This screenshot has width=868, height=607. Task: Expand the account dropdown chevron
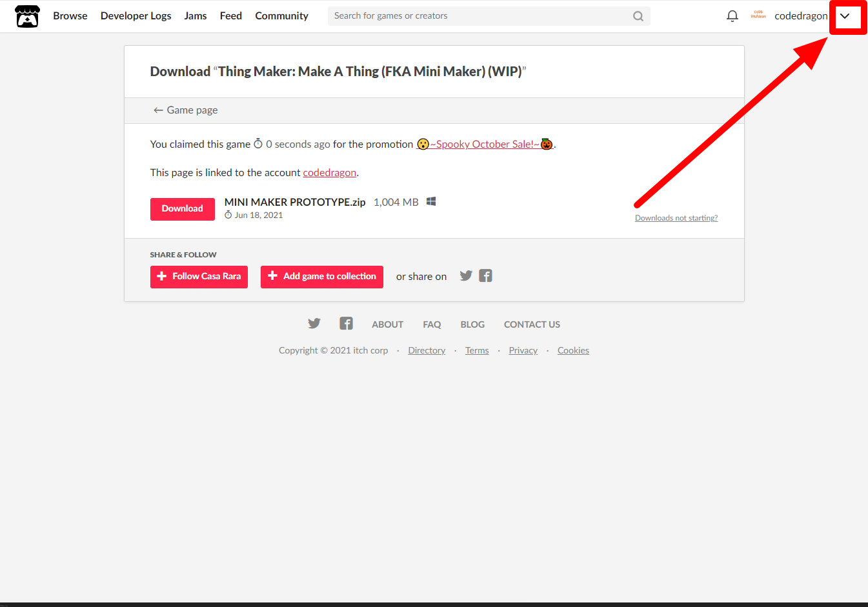(x=845, y=16)
